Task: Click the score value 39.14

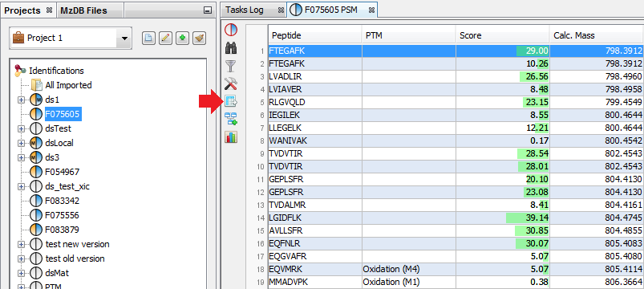Action: click(537, 218)
